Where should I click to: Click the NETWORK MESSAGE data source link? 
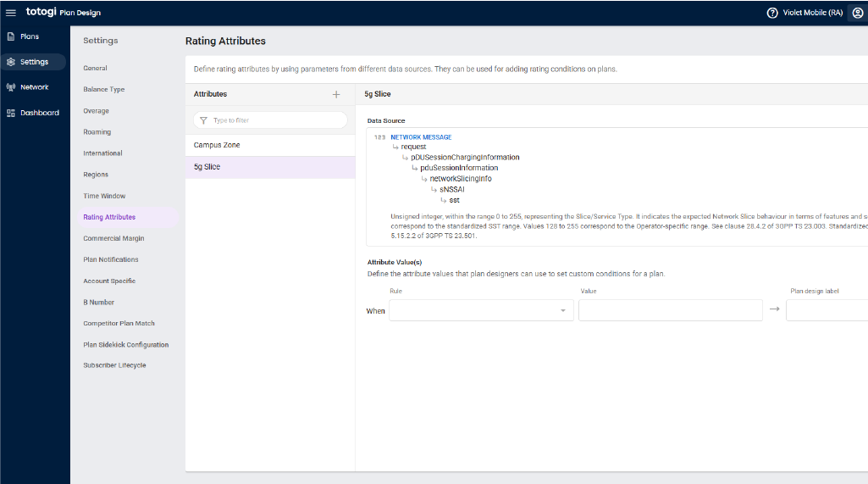point(421,137)
